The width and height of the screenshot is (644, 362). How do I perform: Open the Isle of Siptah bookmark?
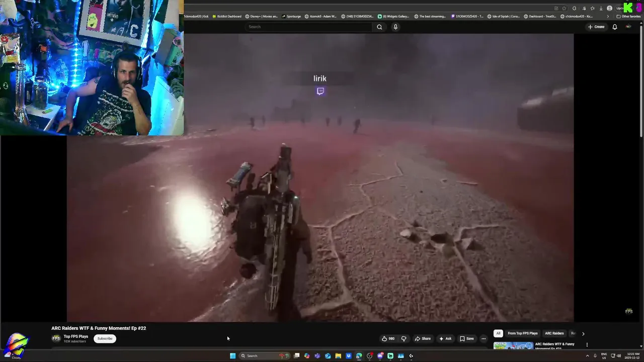coord(503,16)
